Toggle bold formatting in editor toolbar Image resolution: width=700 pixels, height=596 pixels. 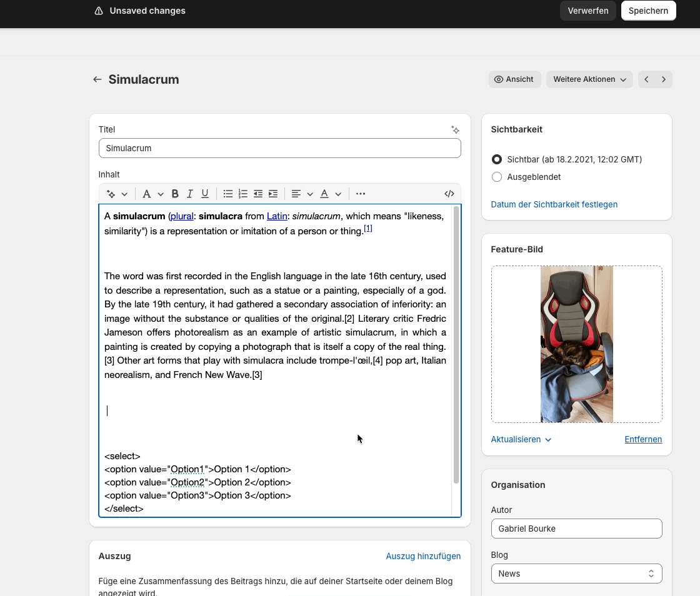[175, 194]
